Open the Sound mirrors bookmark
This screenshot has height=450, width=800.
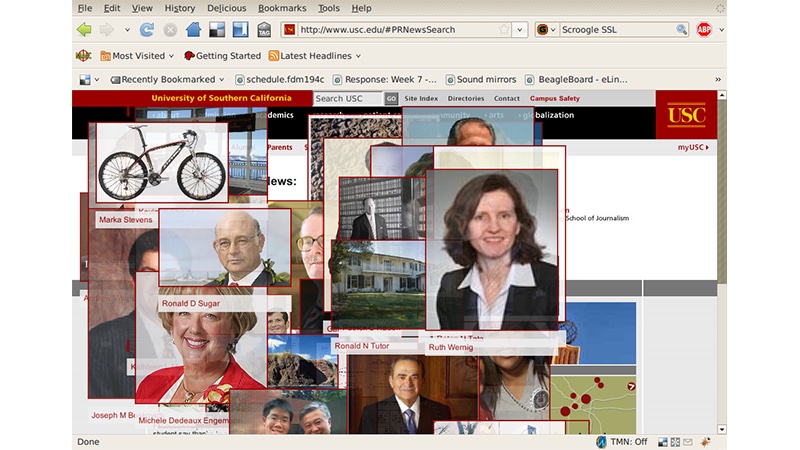click(x=481, y=80)
